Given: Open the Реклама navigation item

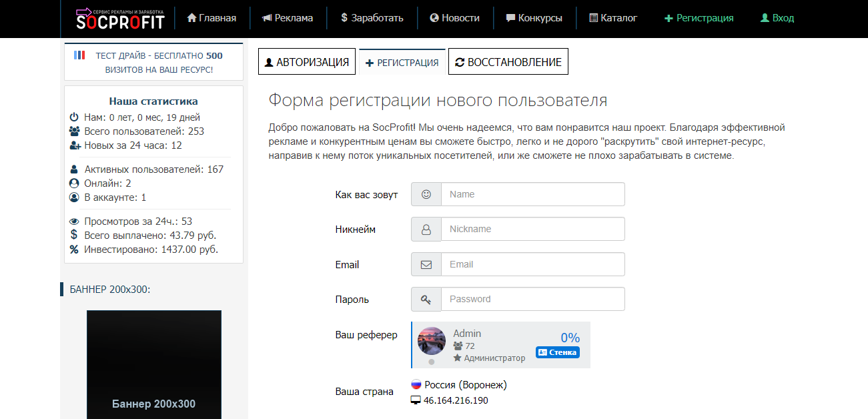Looking at the screenshot, I should pyautogui.click(x=288, y=18).
